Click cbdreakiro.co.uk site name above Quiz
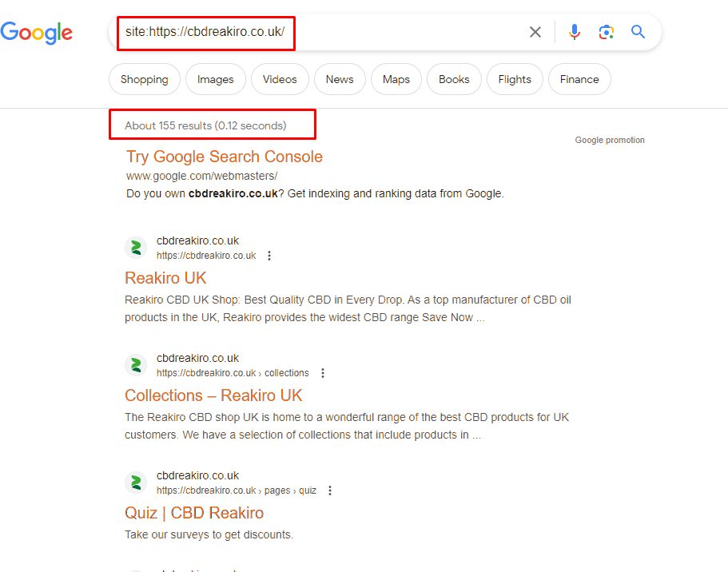728x572 pixels. [197, 475]
